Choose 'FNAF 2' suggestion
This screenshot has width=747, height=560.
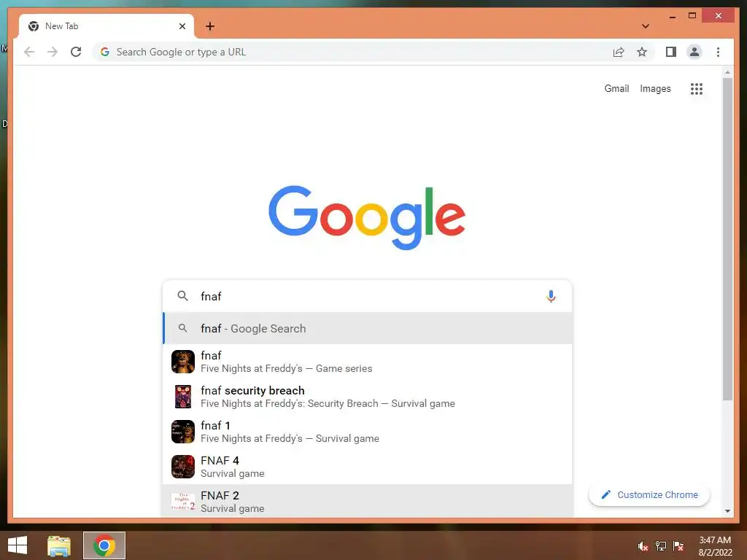click(x=368, y=501)
